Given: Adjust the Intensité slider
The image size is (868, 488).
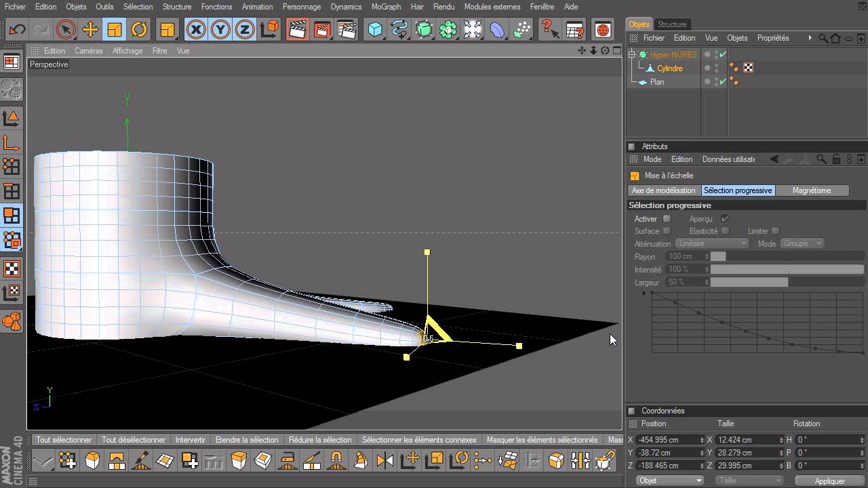Looking at the screenshot, I should click(787, 269).
